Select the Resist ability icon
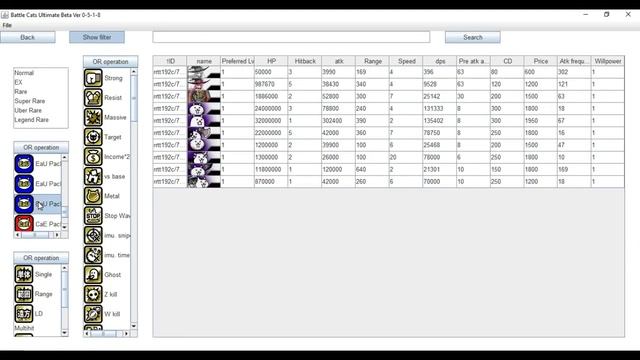Image resolution: width=640 pixels, height=360 pixels. point(93,98)
